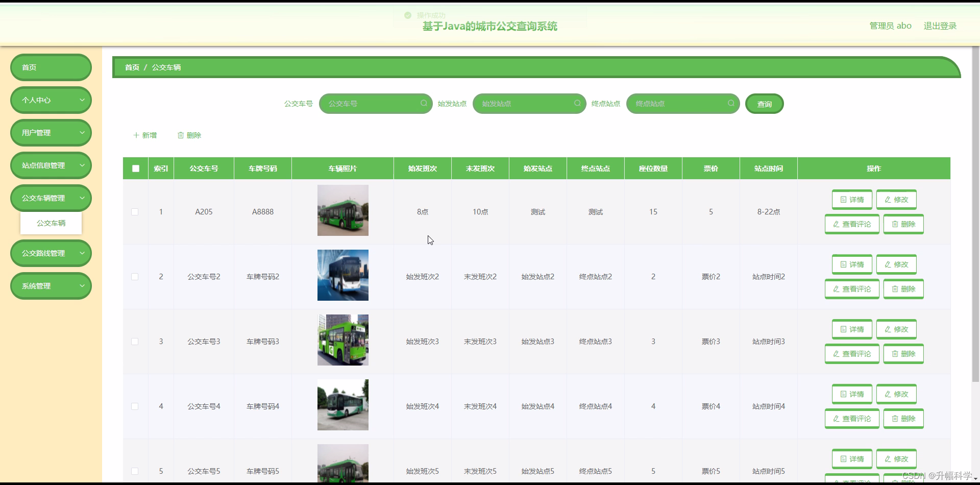Click the search magnifier in 终点站点 field
Image resolution: width=980 pixels, height=485 pixels.
(731, 104)
